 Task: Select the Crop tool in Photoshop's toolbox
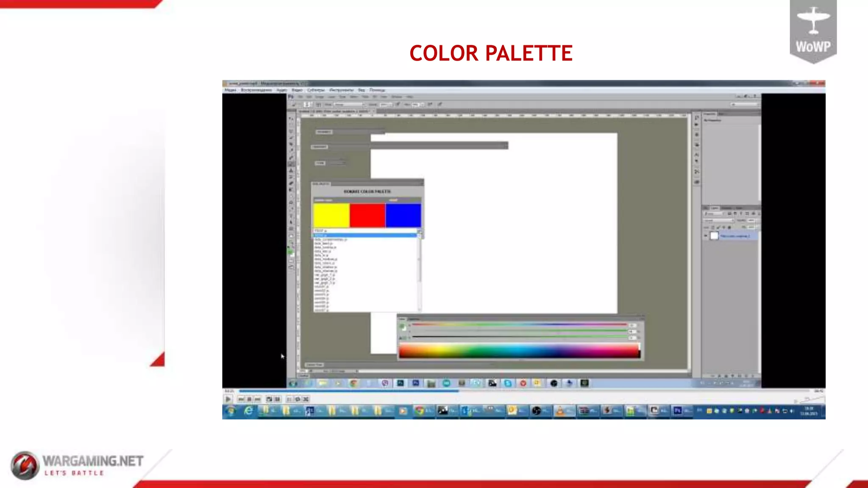pos(291,144)
